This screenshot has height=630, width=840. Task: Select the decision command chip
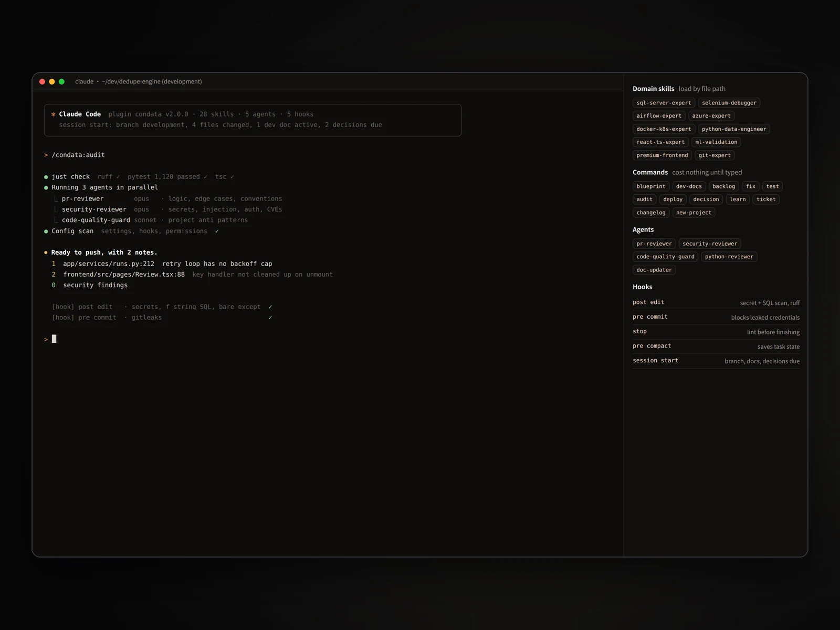click(706, 199)
